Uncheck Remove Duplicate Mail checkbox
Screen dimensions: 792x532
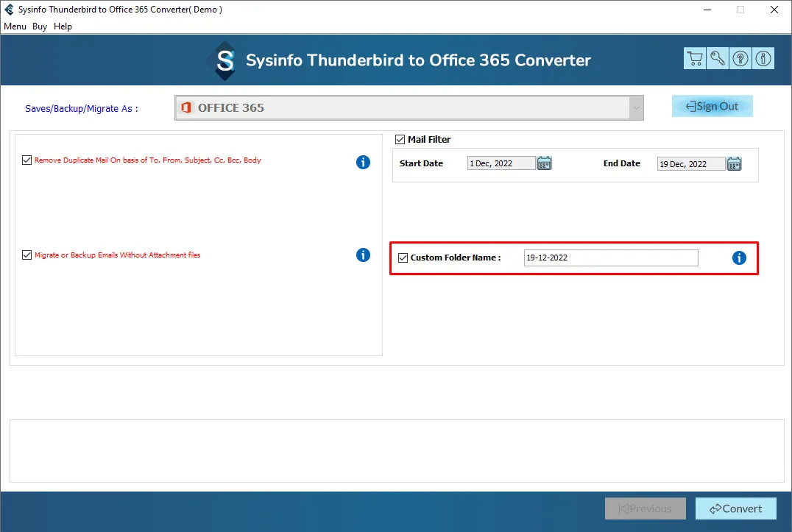[x=27, y=160]
